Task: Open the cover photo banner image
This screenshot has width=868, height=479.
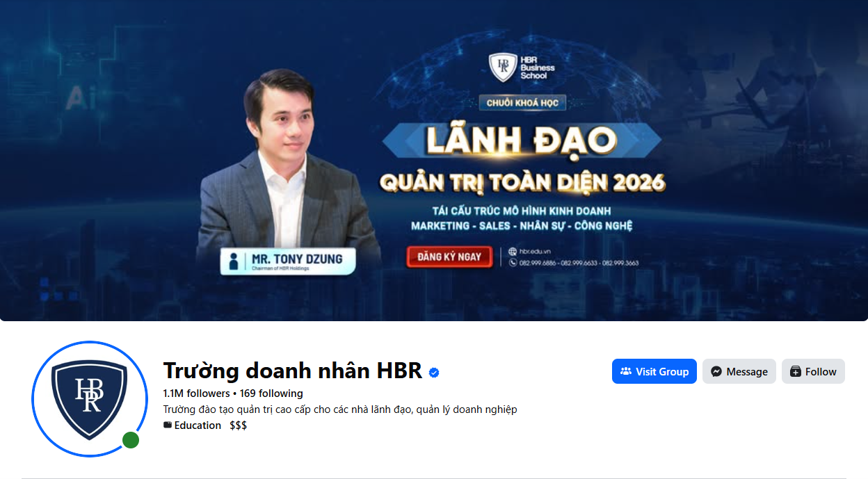Action: click(x=434, y=161)
